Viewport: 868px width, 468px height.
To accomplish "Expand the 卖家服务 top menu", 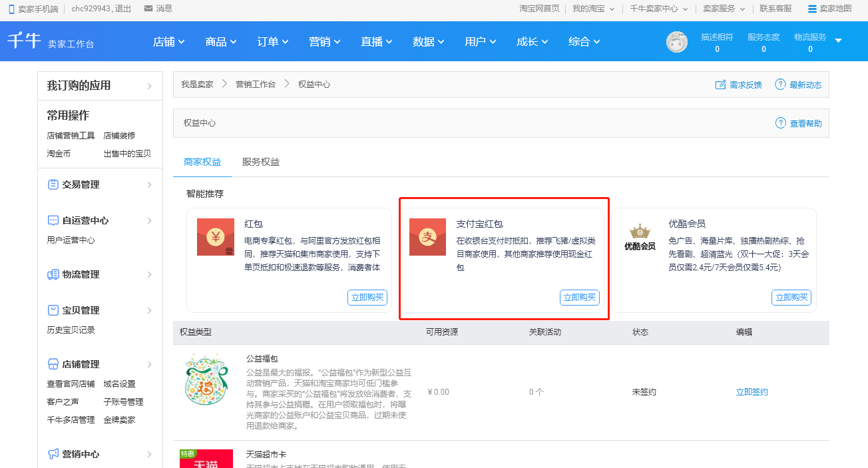I will pos(724,9).
